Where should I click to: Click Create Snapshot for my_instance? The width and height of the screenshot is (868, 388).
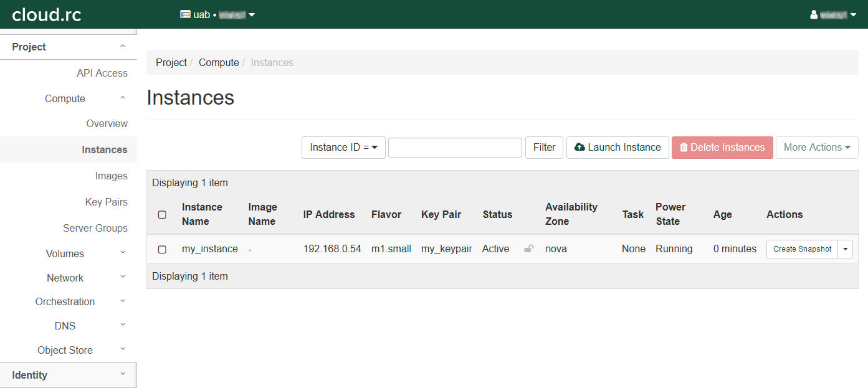pyautogui.click(x=802, y=249)
